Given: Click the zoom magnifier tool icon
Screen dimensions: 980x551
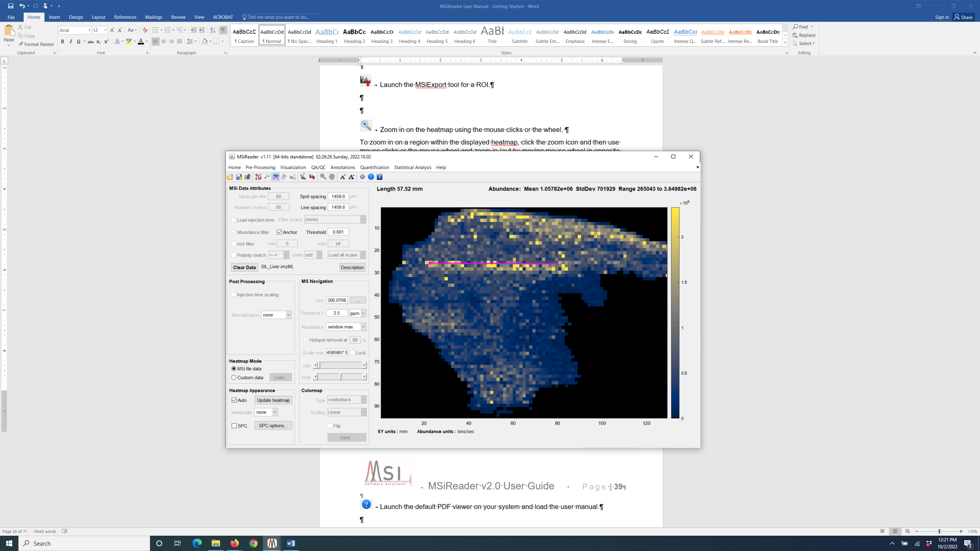Looking at the screenshot, I should [x=323, y=177].
